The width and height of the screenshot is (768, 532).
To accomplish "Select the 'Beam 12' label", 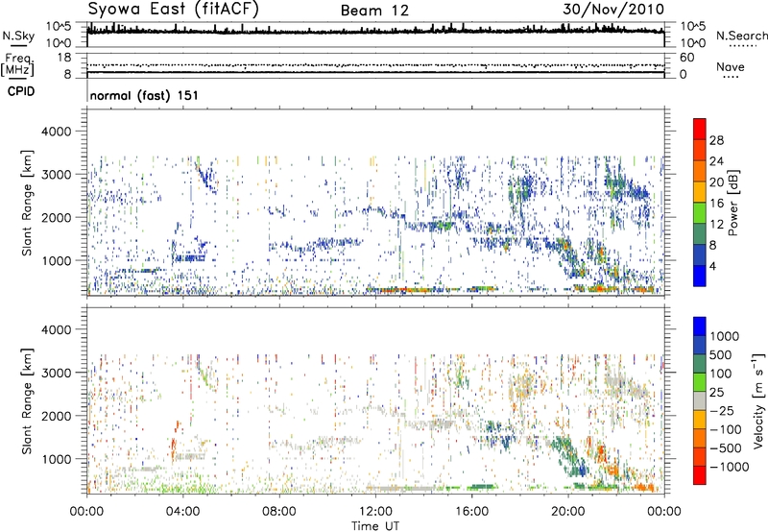I will pyautogui.click(x=374, y=11).
